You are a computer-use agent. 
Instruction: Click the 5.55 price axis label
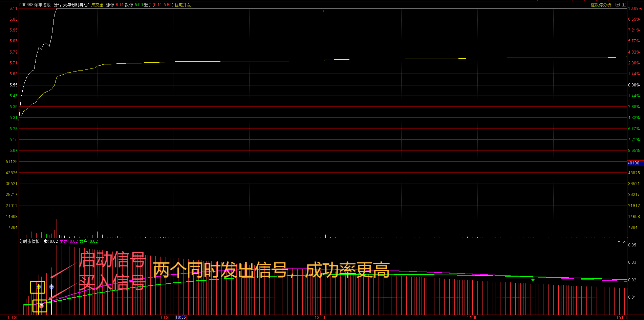coord(14,85)
